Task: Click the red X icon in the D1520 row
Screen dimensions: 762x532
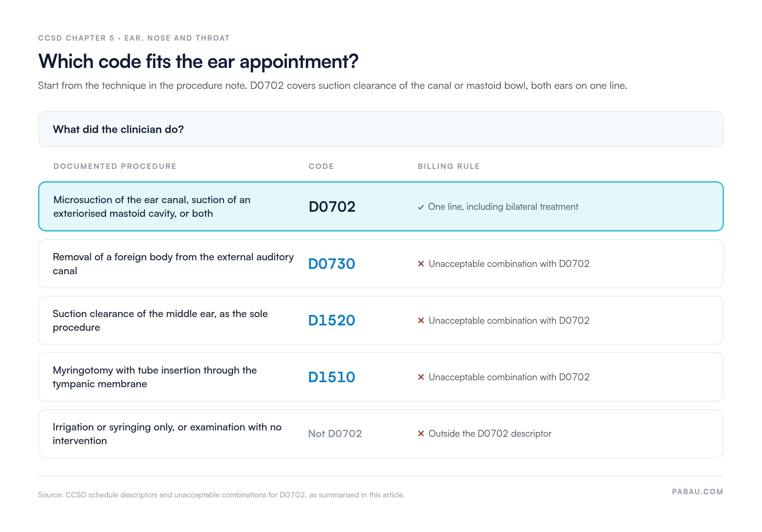Action: pos(421,320)
